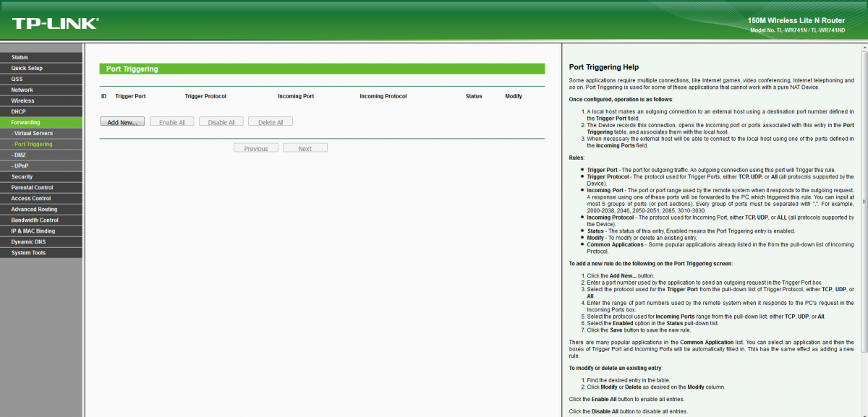Click the TP-LINK logo
Screen dimensions: 868x417
55,24
